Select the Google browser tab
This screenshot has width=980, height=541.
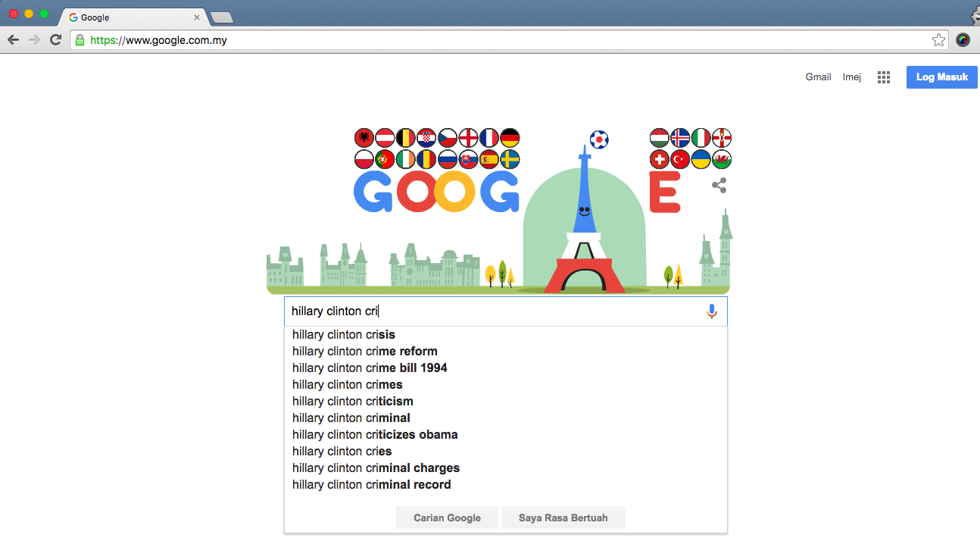click(x=133, y=17)
